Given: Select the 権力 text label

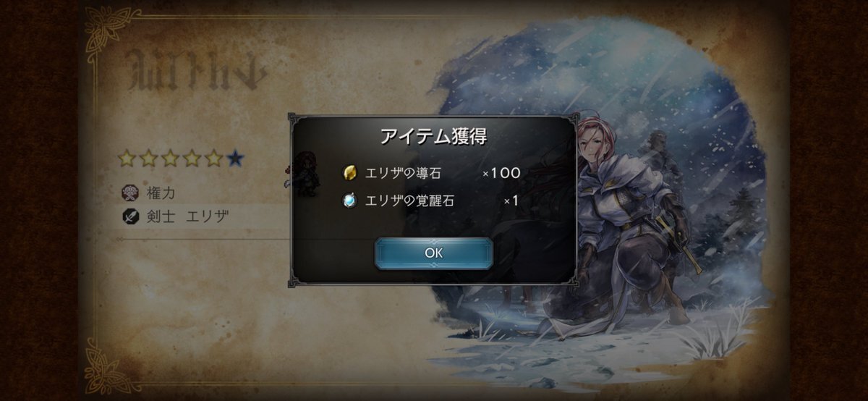Looking at the screenshot, I should pyautogui.click(x=161, y=193).
